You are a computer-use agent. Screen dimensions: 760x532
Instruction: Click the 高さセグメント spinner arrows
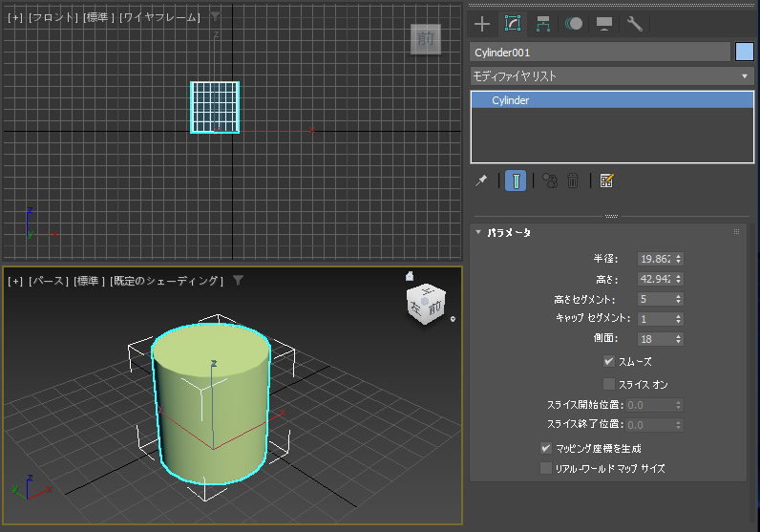click(x=679, y=299)
